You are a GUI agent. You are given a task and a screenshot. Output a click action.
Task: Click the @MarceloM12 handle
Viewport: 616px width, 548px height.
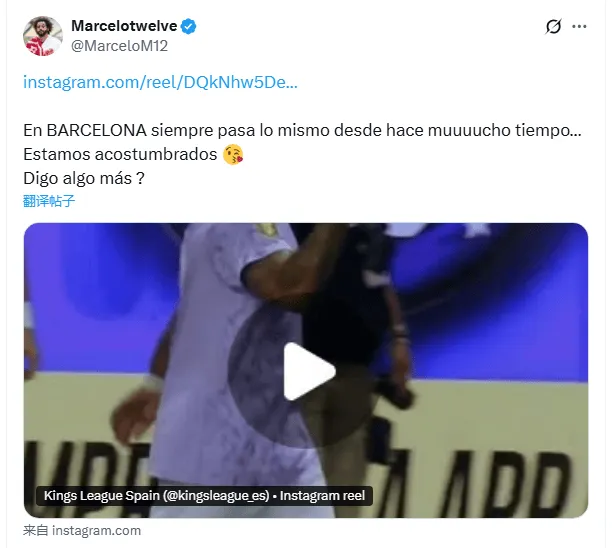click(119, 46)
